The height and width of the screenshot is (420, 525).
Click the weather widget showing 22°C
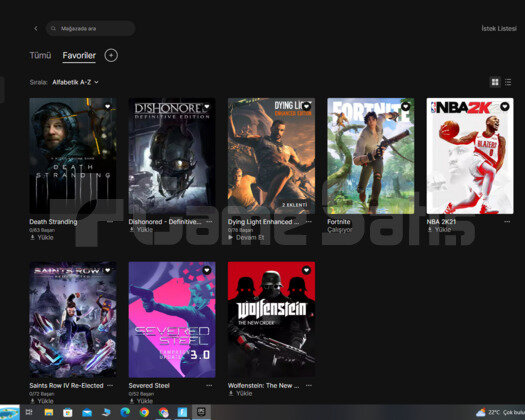click(500, 412)
